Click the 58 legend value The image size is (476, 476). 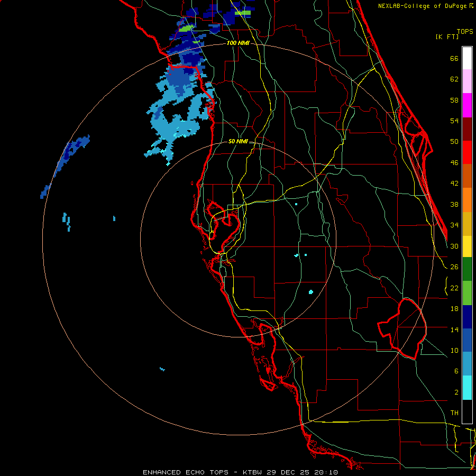[454, 100]
